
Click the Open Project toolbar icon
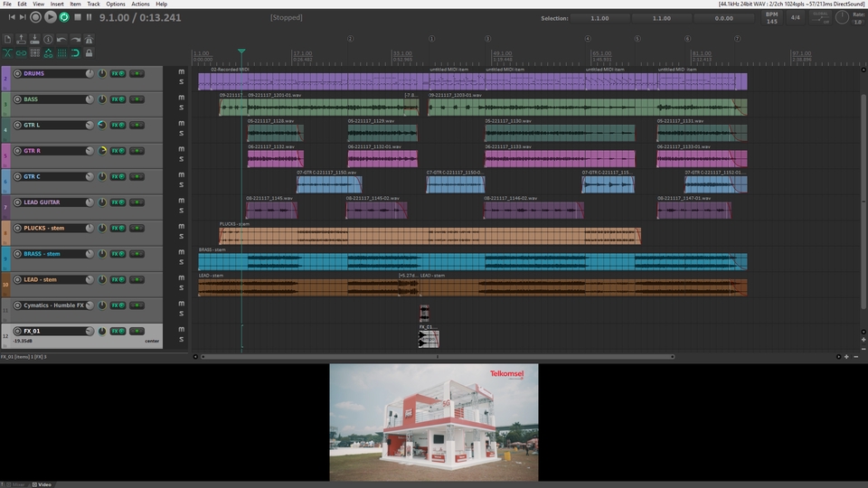21,39
